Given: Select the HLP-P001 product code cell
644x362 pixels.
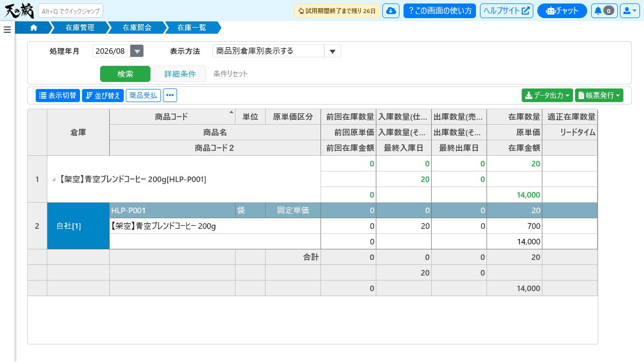Looking at the screenshot, I should click(172, 210).
